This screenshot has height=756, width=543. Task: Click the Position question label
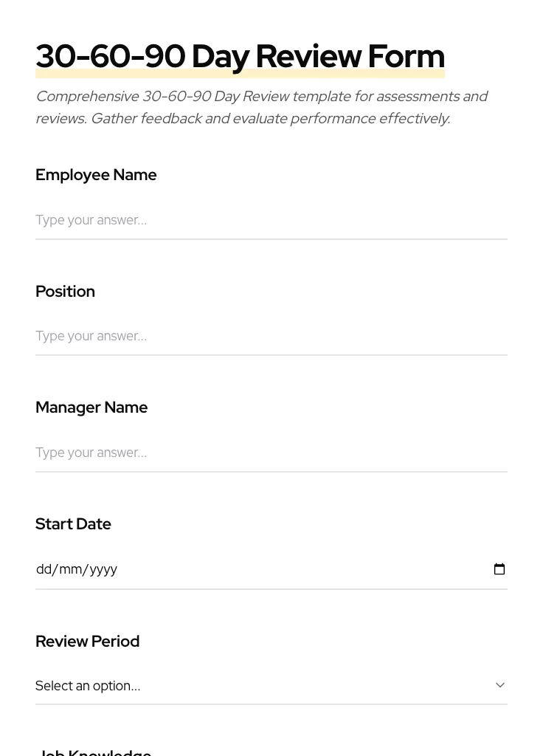(65, 292)
